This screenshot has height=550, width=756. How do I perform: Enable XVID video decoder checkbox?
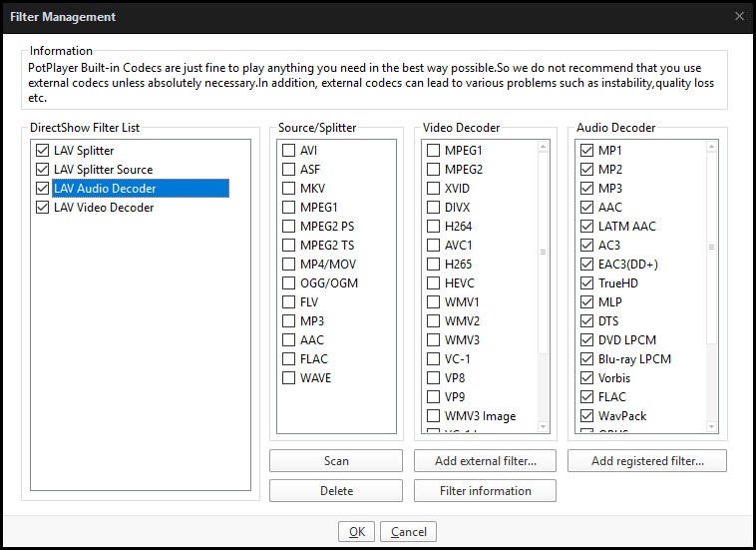click(434, 188)
